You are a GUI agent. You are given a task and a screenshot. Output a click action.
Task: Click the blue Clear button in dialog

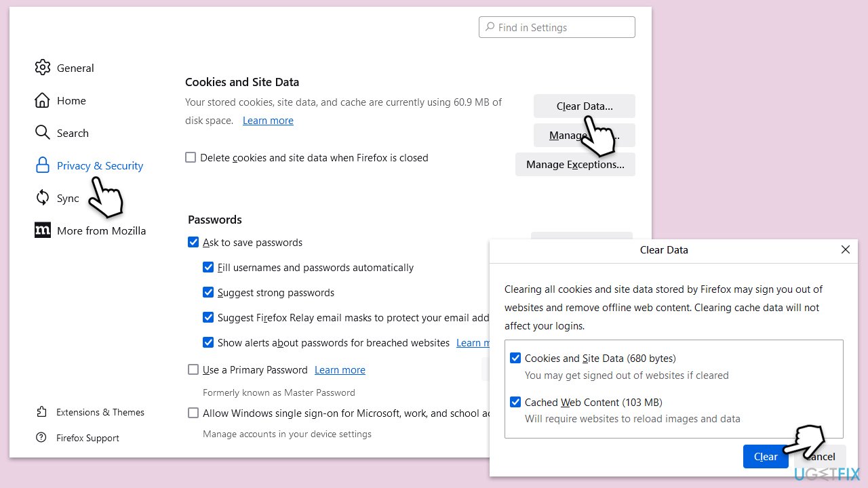pyautogui.click(x=766, y=456)
